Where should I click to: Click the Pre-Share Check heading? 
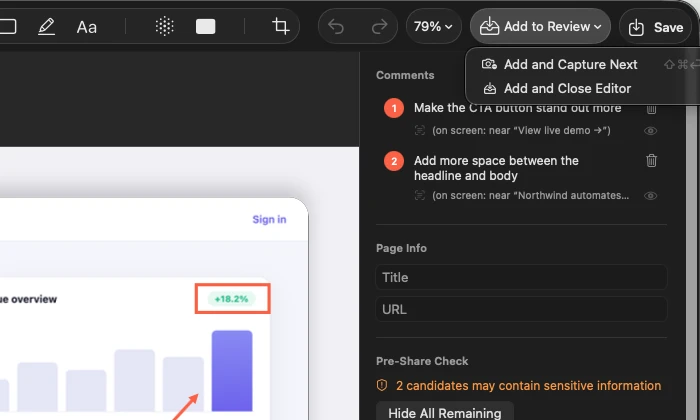[422, 361]
